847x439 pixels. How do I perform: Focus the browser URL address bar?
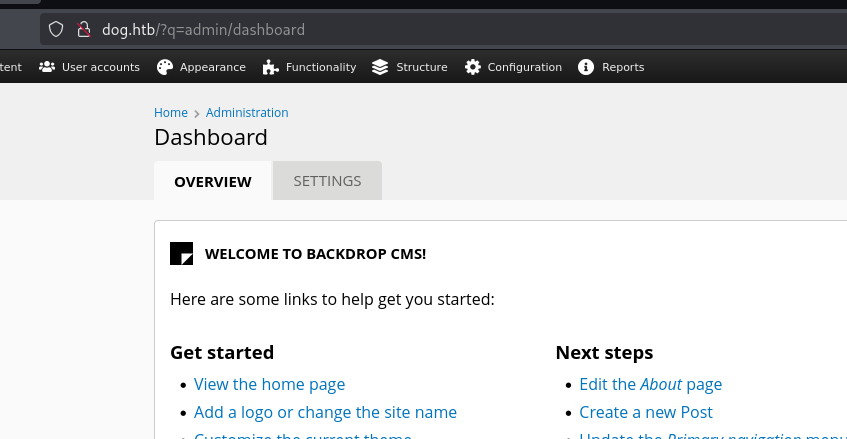click(450, 30)
